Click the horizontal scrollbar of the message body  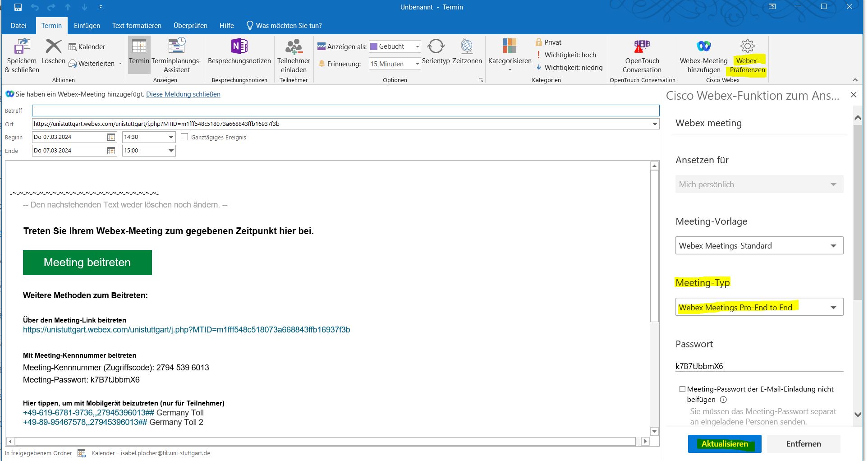325,441
